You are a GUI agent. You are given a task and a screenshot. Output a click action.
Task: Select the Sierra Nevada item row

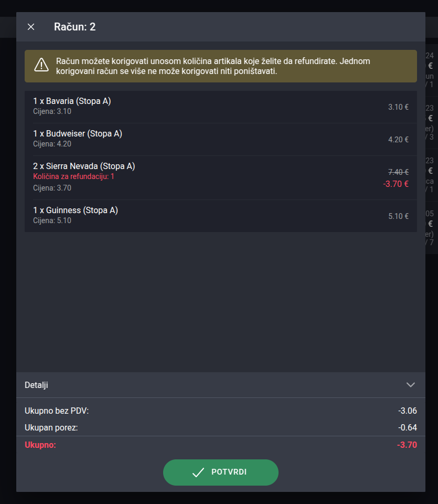point(221,178)
